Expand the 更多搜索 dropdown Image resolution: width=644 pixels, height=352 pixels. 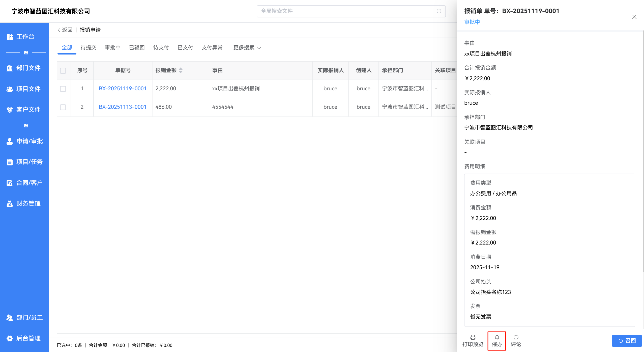coord(247,48)
